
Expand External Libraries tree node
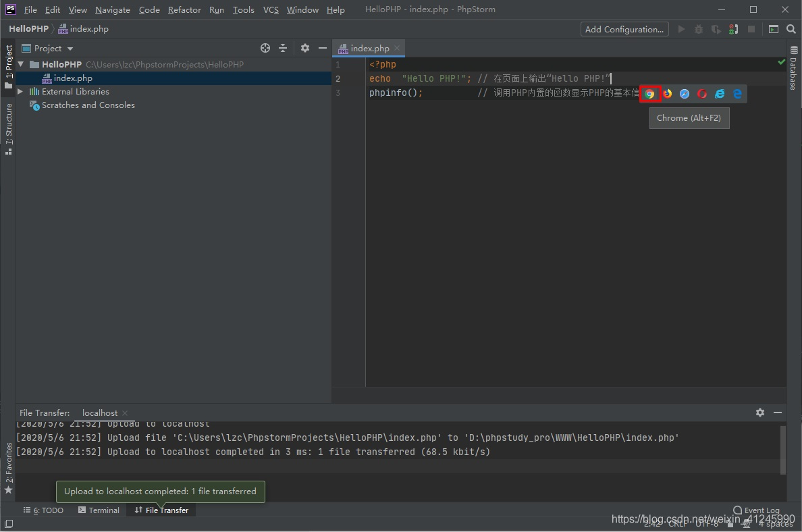tap(20, 92)
